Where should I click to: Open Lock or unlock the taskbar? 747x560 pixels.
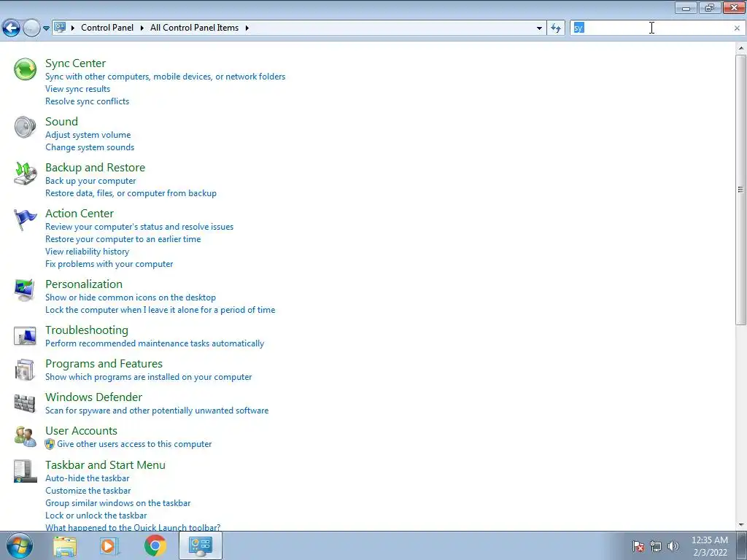96,516
